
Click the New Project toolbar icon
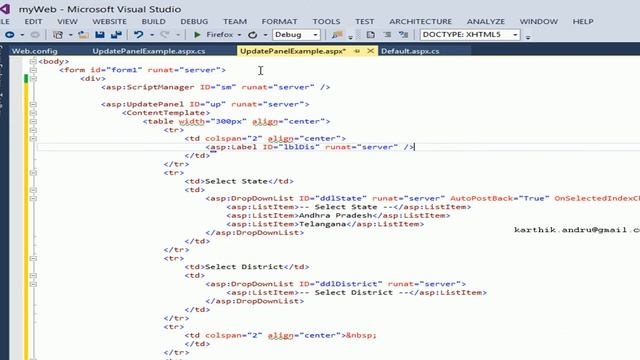pos(58,35)
